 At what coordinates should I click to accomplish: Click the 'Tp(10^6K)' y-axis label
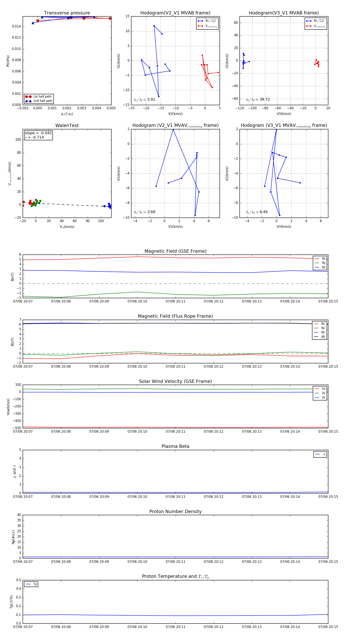(x=11, y=602)
